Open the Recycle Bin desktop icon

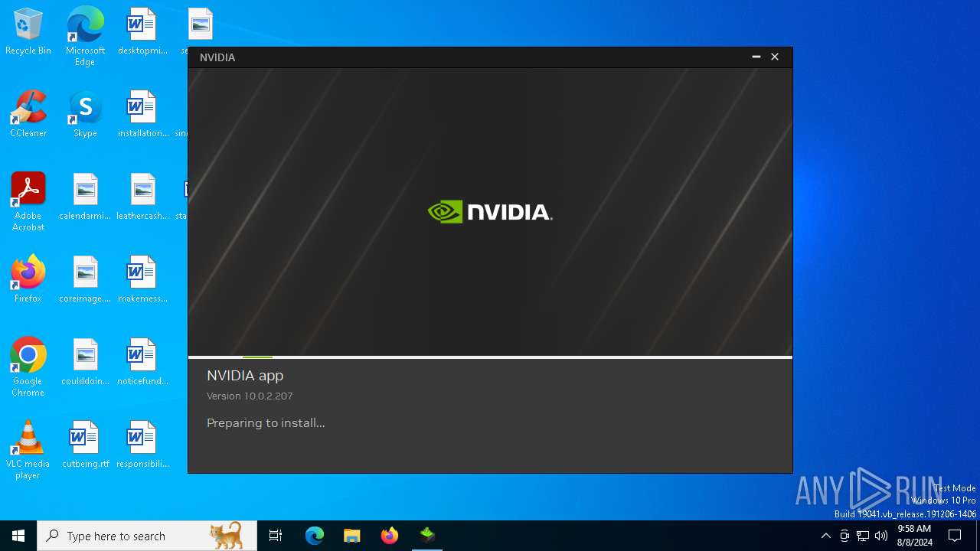pyautogui.click(x=28, y=32)
